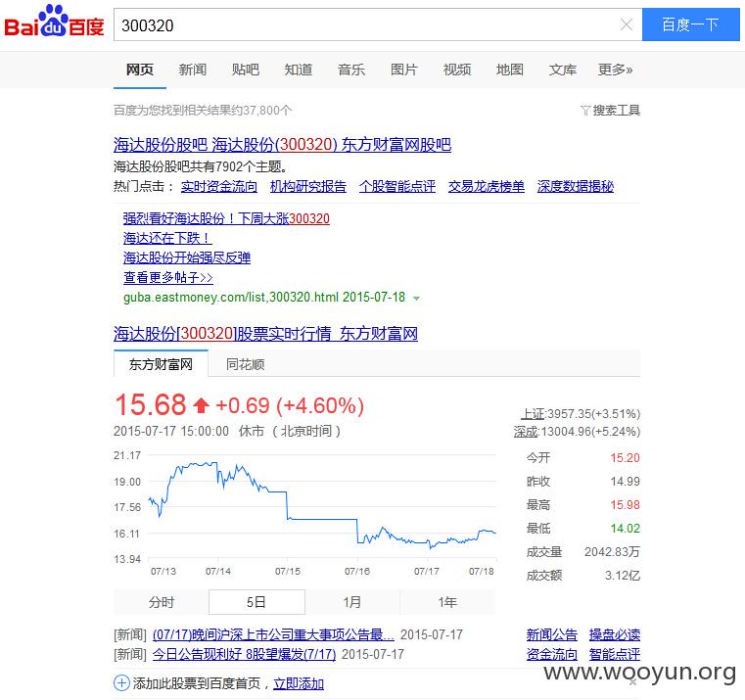This screenshot has height=700, width=745.
Task: Open the 海达股份股吧 东方财富网股吧 result title
Action: click(x=282, y=145)
